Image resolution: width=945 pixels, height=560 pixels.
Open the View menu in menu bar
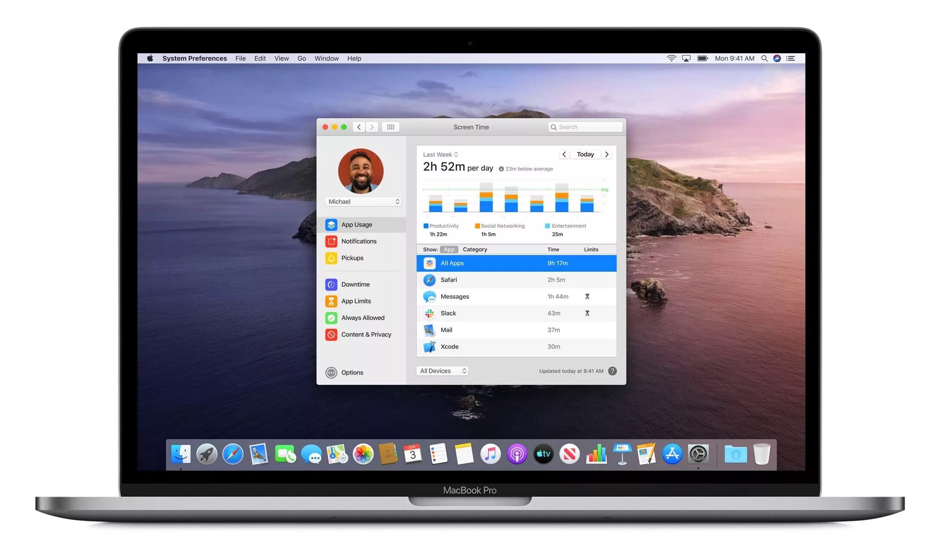click(x=281, y=58)
